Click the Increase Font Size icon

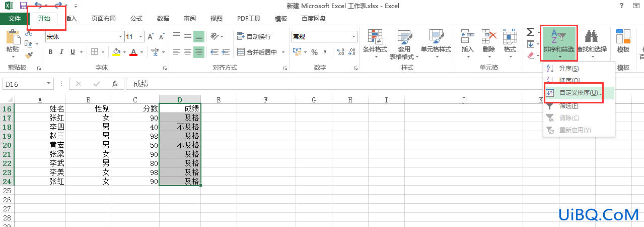coord(151,36)
